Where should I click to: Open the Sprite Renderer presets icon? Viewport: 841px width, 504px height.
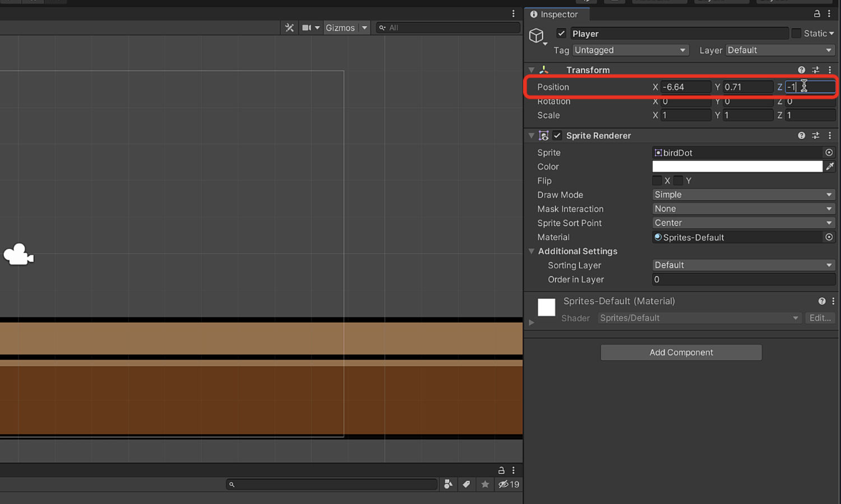[x=816, y=136]
